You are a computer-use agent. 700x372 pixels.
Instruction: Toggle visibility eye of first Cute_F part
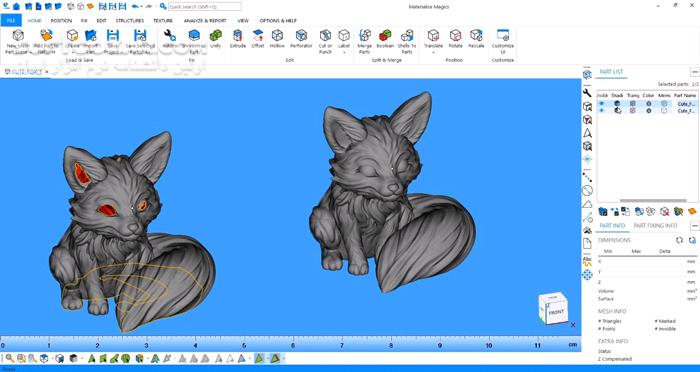click(601, 104)
